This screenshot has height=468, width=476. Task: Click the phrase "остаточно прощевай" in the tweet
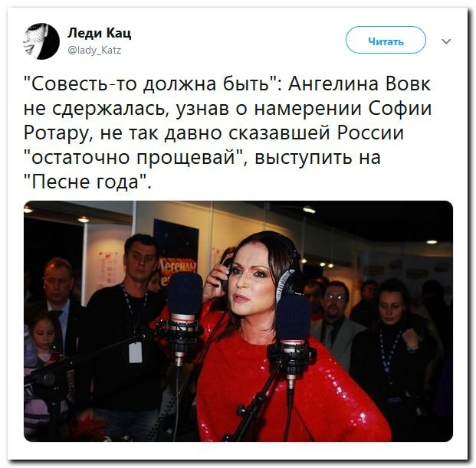133,157
